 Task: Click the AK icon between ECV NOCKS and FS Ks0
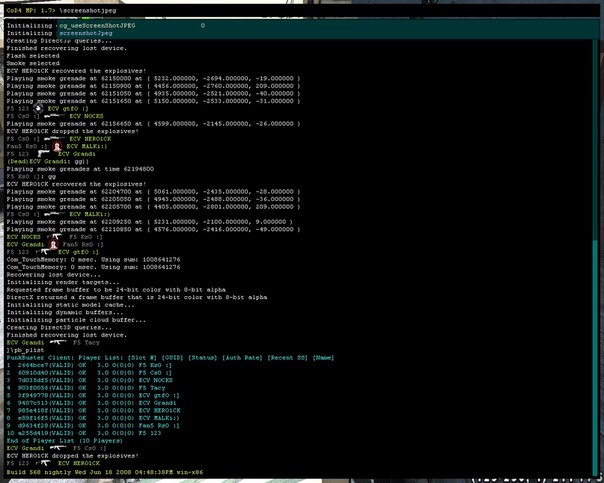click(x=54, y=237)
